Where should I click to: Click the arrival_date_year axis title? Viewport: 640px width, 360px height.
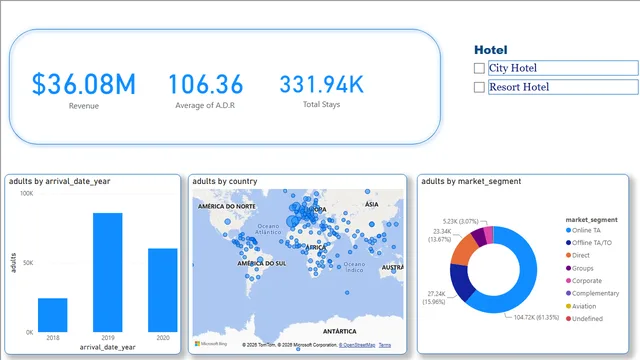107,347
